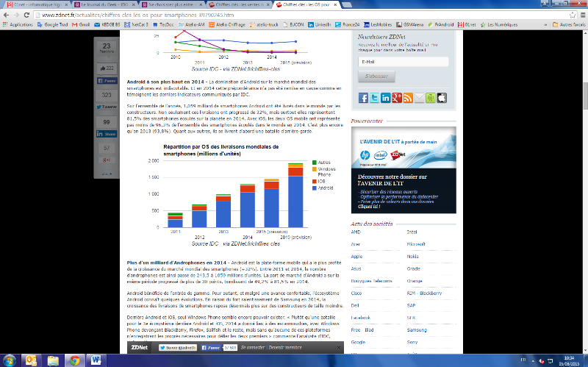Open the black Apple app icon
The image size is (588, 367).
[x=442, y=98]
